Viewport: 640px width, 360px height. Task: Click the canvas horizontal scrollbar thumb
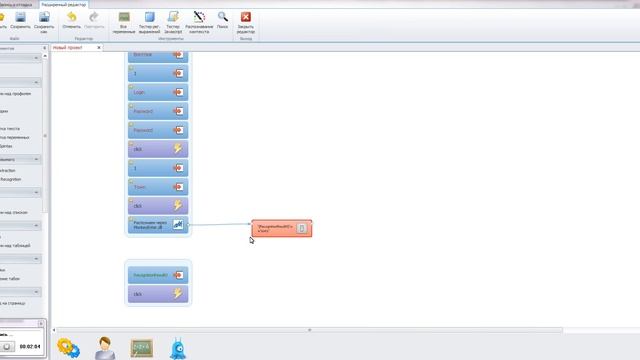310,330
